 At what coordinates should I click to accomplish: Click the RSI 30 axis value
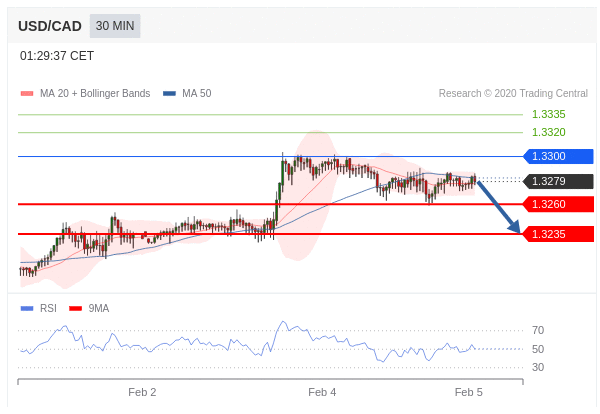(x=538, y=367)
